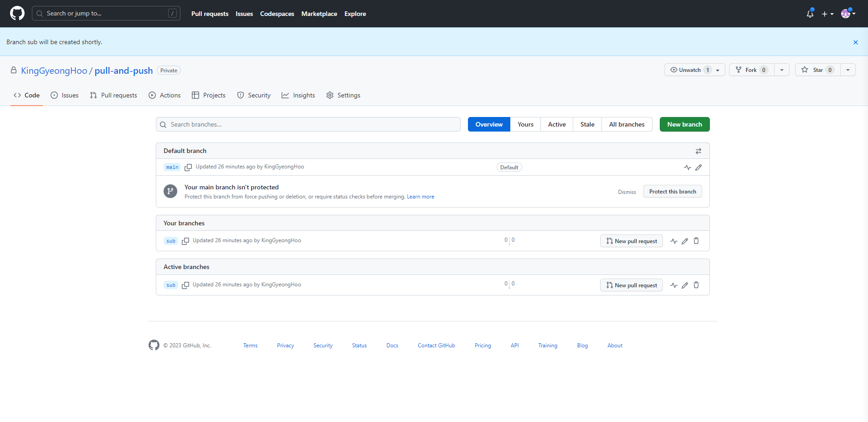Open the repository Security tab
The width and height of the screenshot is (868, 422).
(x=254, y=95)
